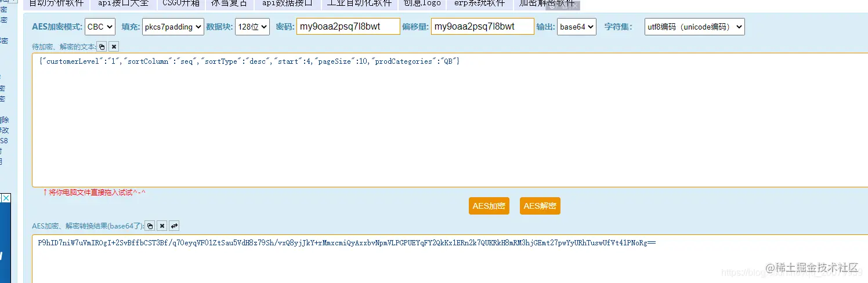
Task: Clear the AES result box
Action: (x=162, y=226)
